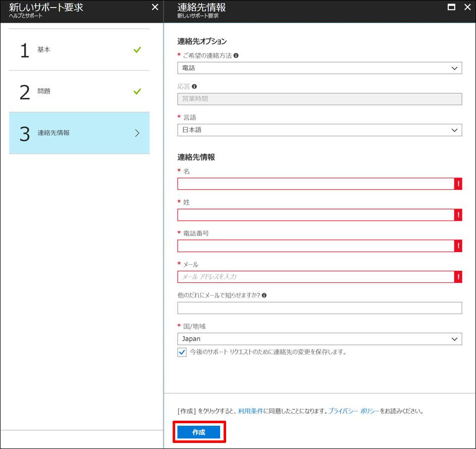Screen dimensions: 476x449
Task: Click the 作成 button
Action: (199, 432)
